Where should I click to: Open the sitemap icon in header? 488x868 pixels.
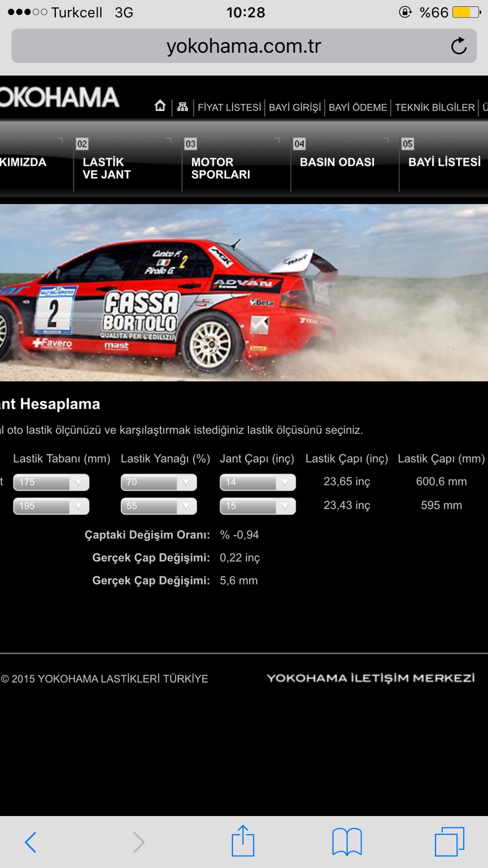[x=182, y=107]
